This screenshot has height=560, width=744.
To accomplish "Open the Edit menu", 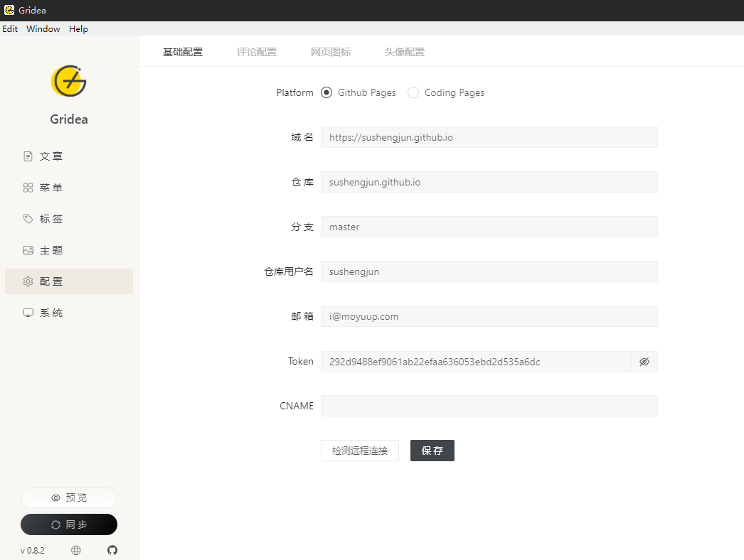I will pos(9,28).
